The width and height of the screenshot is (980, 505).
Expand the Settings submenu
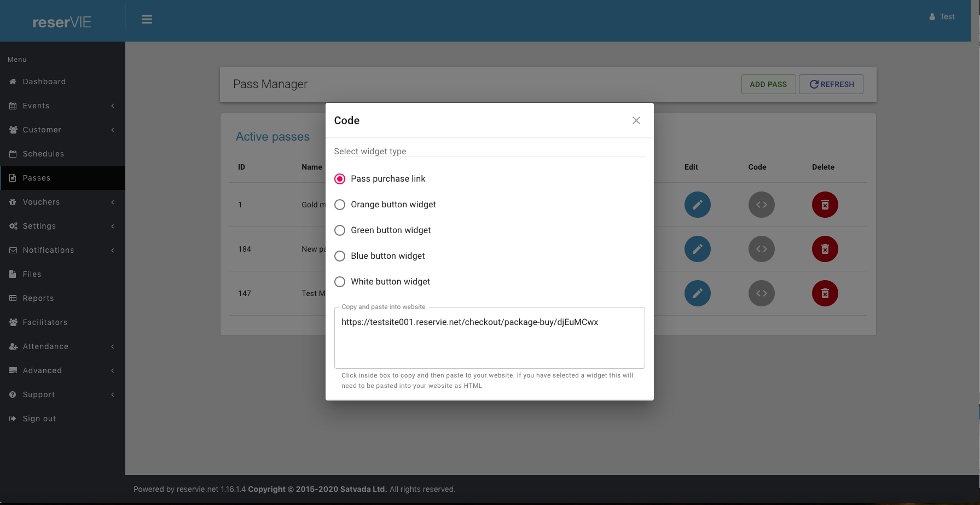coord(39,226)
